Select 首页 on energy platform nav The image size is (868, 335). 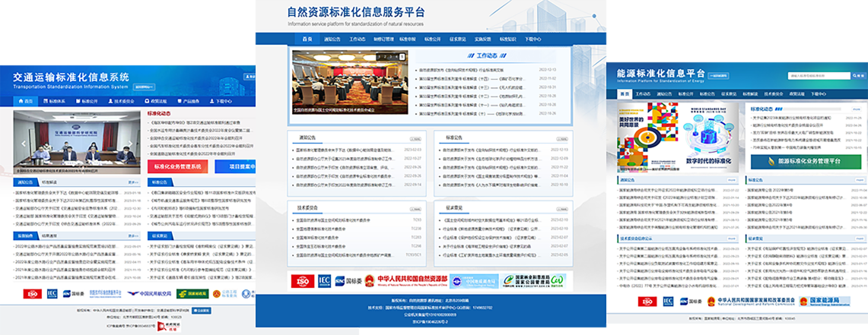click(625, 94)
